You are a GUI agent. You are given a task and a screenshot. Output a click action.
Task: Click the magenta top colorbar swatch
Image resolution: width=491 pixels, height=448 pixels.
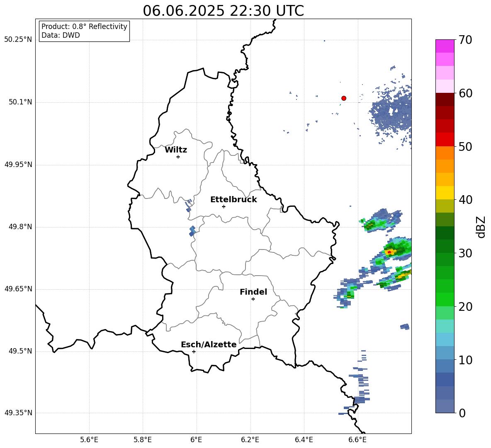point(445,46)
